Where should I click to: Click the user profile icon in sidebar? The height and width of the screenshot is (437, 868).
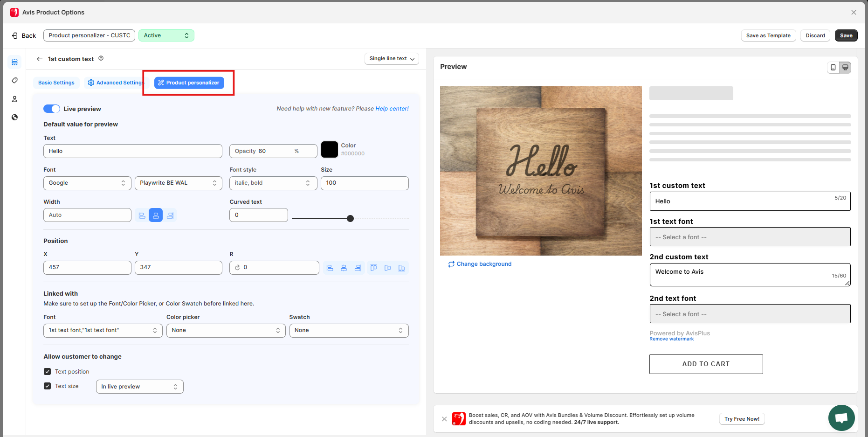coord(15,99)
